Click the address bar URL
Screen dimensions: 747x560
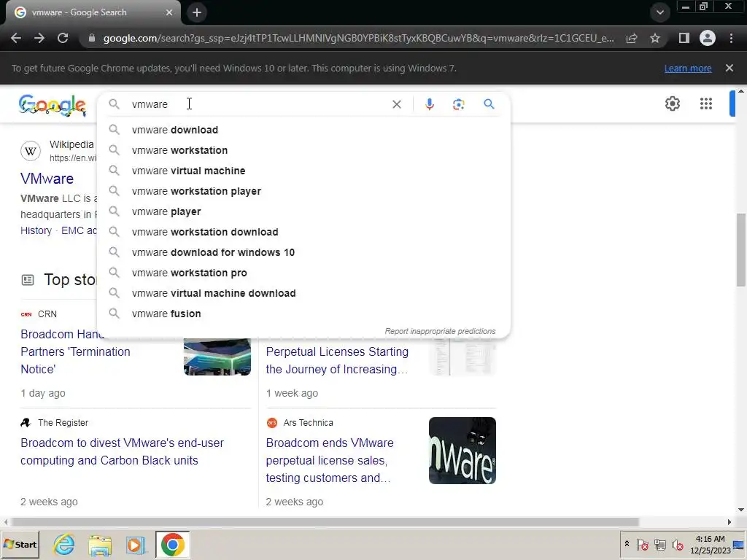pyautogui.click(x=358, y=38)
